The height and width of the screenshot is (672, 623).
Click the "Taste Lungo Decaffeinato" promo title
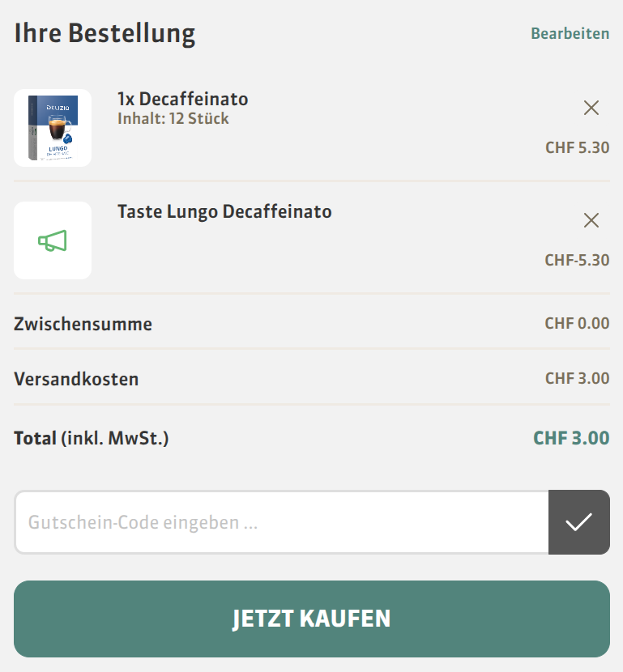[x=224, y=211]
